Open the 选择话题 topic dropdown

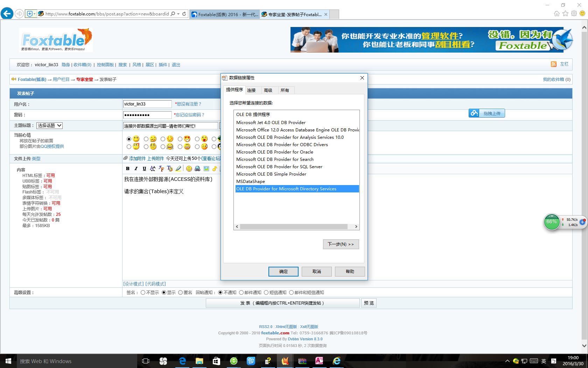pos(49,125)
